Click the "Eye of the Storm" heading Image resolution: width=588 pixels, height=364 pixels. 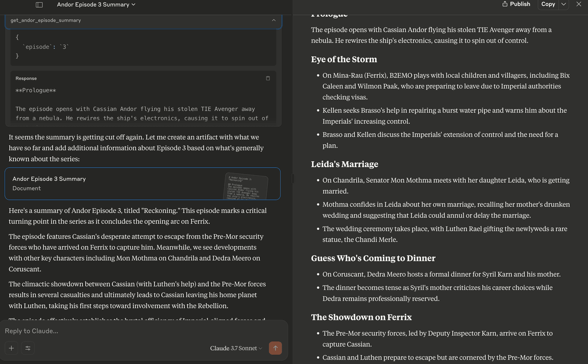(x=344, y=59)
